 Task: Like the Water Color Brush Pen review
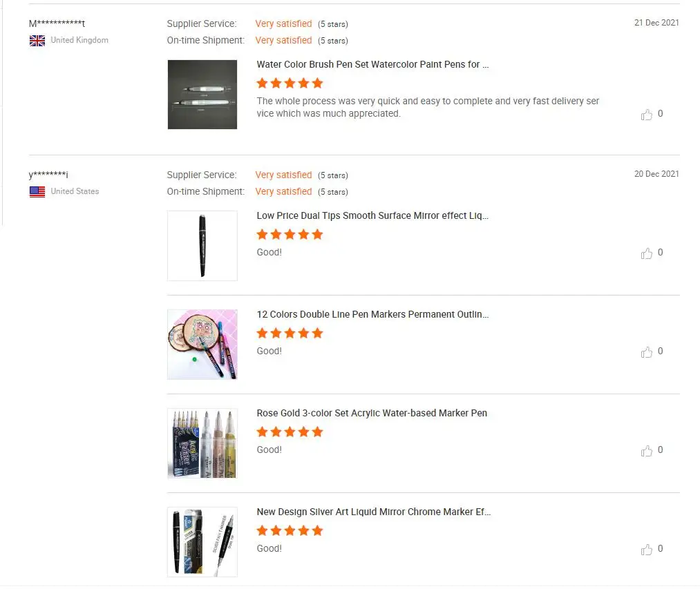click(647, 115)
